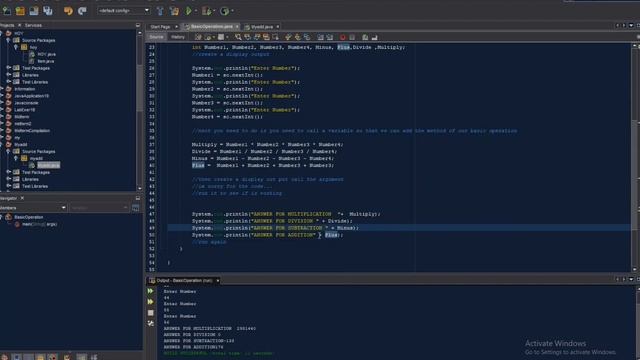
Task: Click the Save All toolbar icon
Action: 48,11
